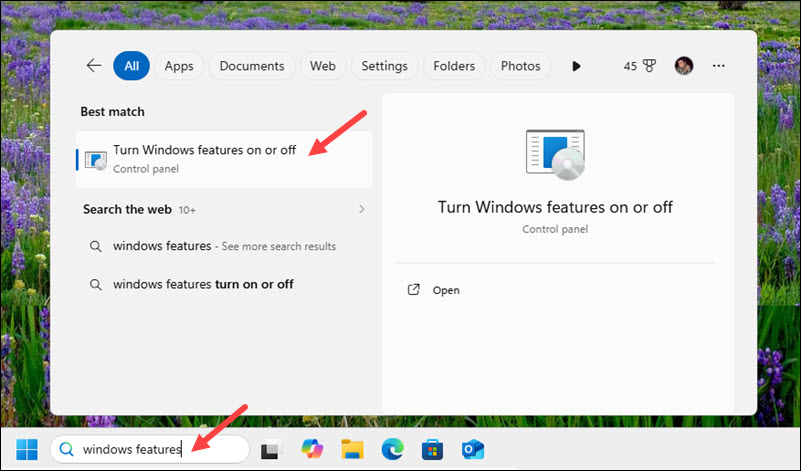Click the Best match heading

point(112,111)
